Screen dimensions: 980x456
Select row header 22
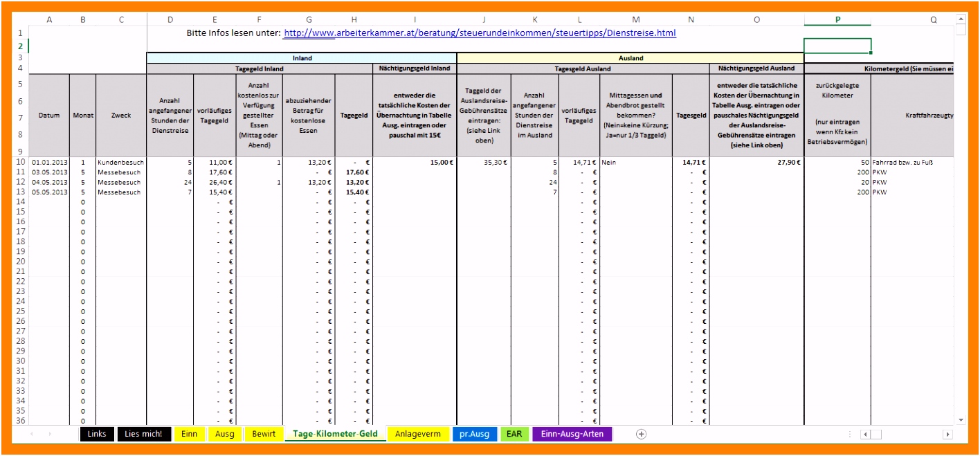coord(20,281)
